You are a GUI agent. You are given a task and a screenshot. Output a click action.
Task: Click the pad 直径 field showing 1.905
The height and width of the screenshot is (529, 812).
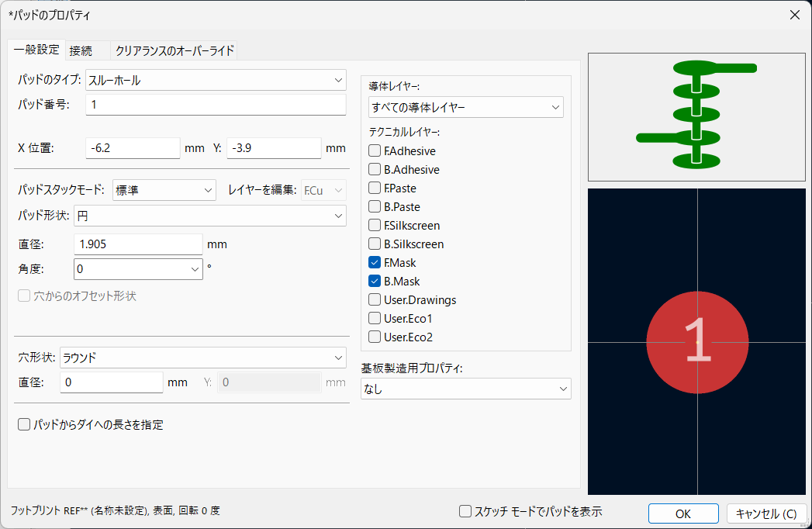click(x=138, y=244)
